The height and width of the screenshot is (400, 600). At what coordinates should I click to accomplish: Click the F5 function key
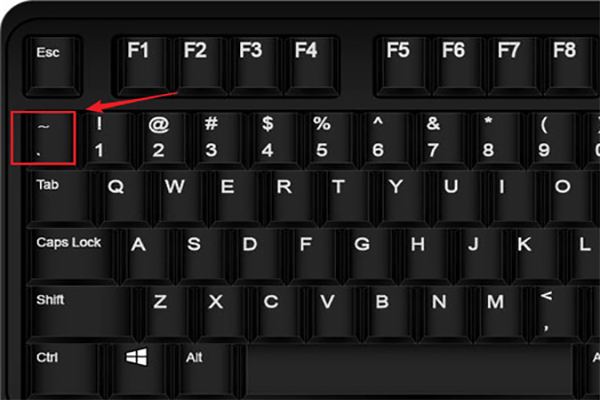click(x=403, y=65)
